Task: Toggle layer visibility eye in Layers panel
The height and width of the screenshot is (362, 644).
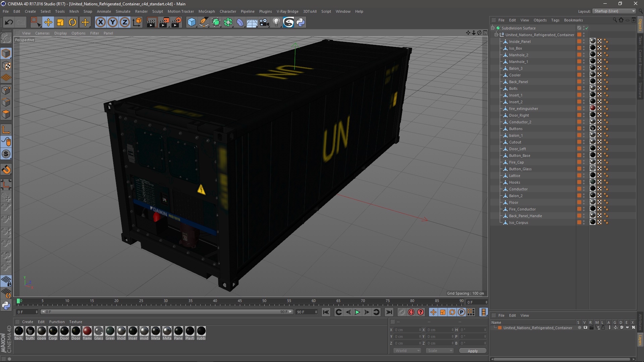Action: tap(585, 328)
